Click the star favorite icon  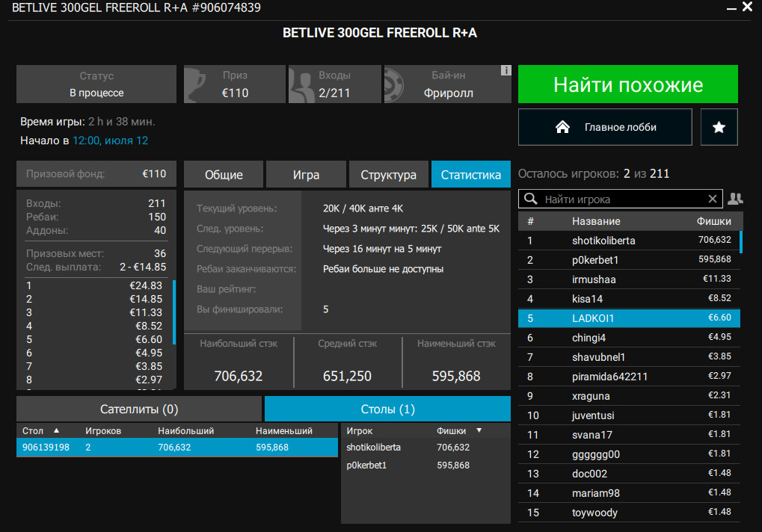(x=719, y=127)
